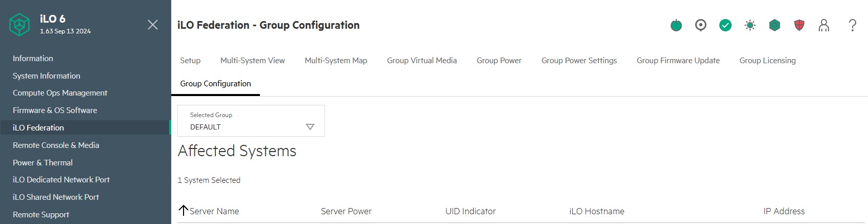Go to Group Power Settings tab
The width and height of the screenshot is (868, 224).
point(579,61)
